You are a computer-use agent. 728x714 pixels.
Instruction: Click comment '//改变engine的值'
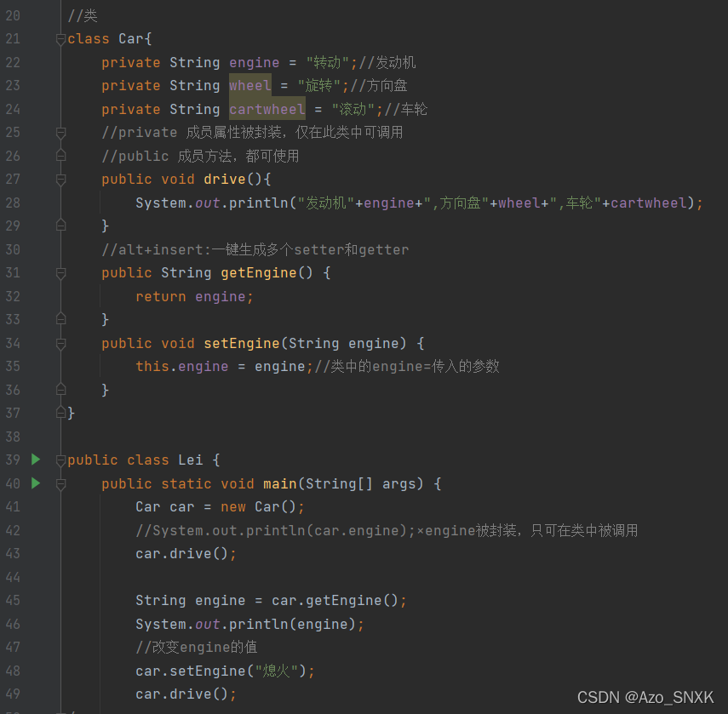[x=197, y=647]
